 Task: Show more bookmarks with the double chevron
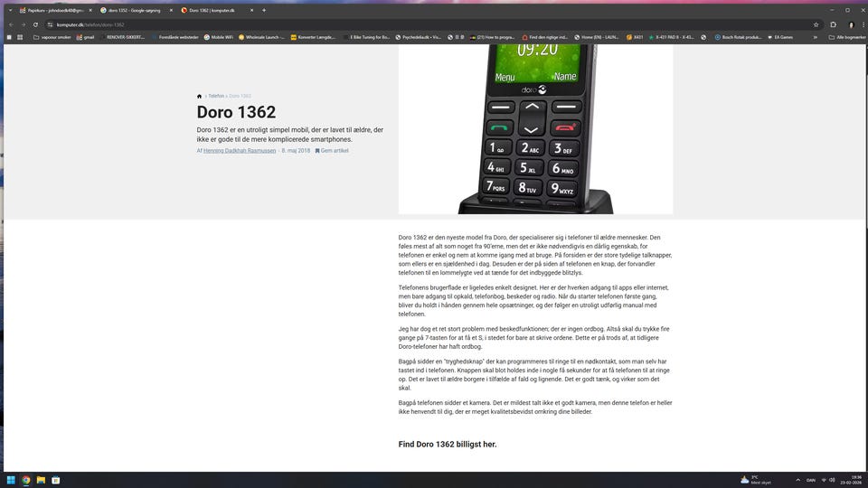coord(815,37)
